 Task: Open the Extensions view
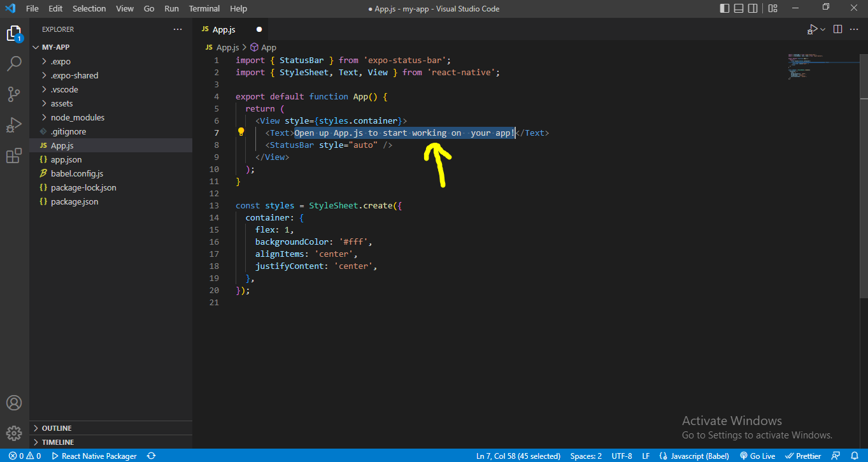click(14, 155)
